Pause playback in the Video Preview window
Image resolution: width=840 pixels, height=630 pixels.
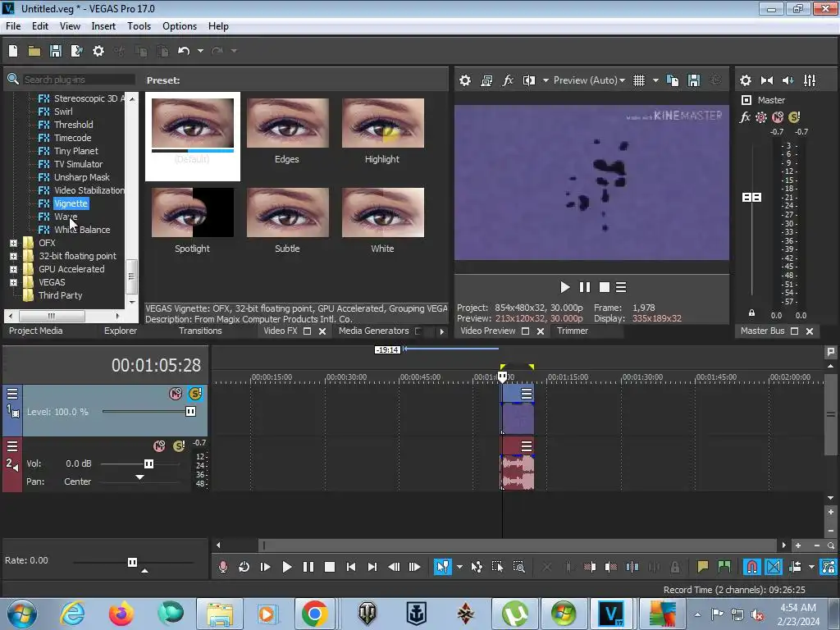pyautogui.click(x=584, y=288)
